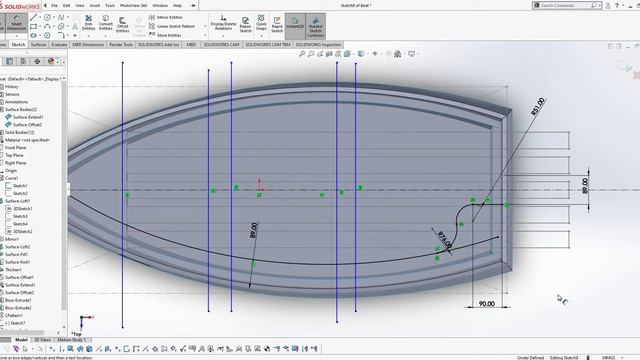Switch to the 3D Views bottom tab
Viewport: 640px width, 360px height.
coord(42,340)
